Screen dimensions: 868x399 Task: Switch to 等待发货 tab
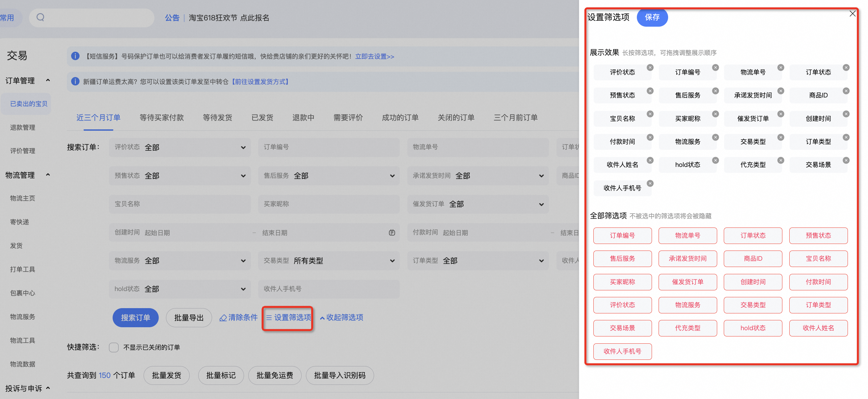217,118
